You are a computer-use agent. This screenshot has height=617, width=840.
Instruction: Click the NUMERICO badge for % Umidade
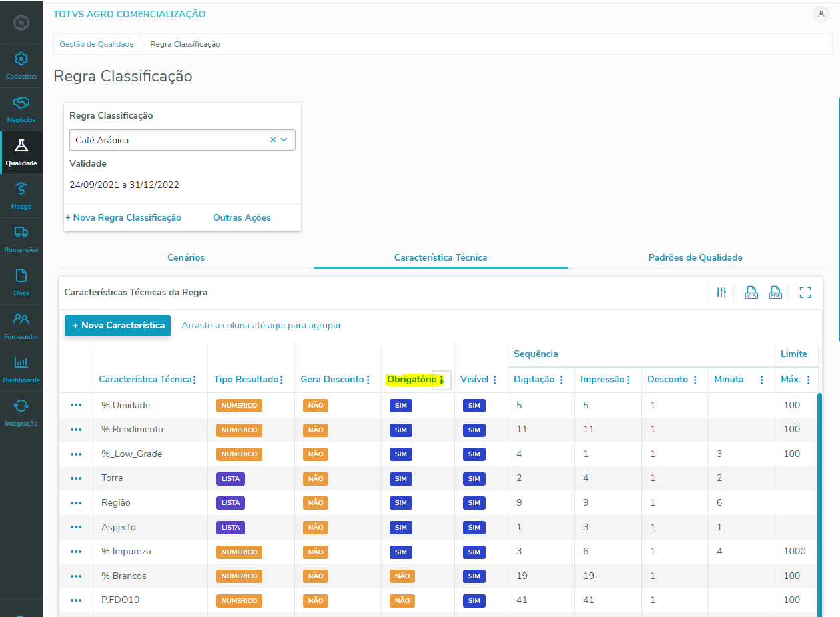coord(239,405)
